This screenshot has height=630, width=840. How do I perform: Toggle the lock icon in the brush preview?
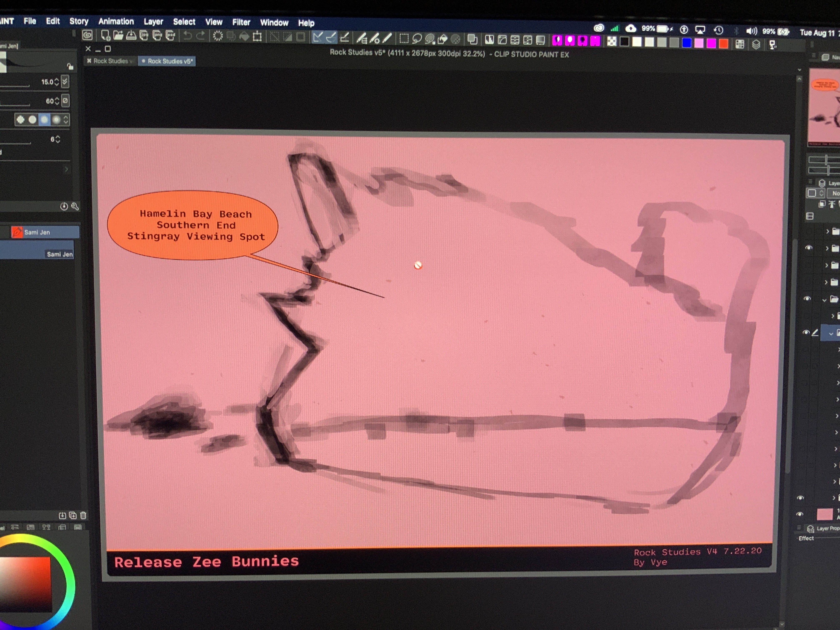tap(70, 67)
